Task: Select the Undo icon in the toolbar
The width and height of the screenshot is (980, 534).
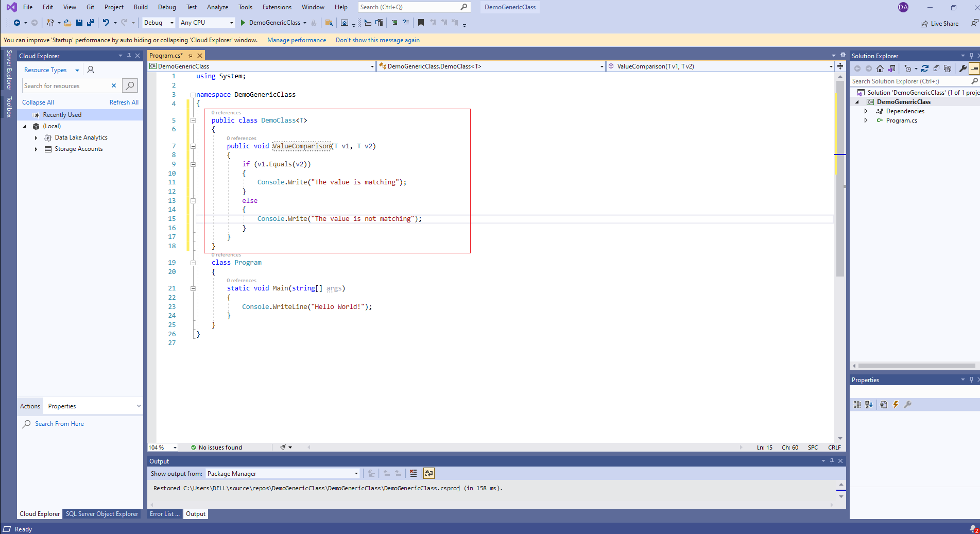Action: [x=106, y=22]
